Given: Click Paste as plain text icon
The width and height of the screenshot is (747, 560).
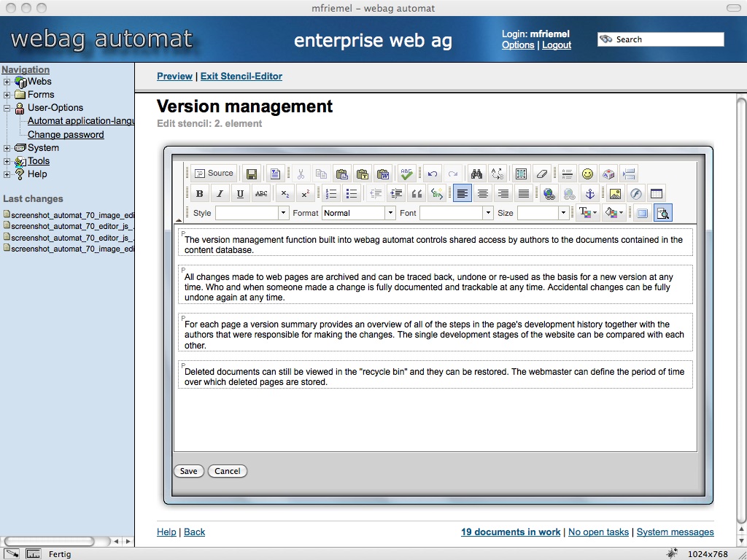Looking at the screenshot, I should tap(363, 174).
